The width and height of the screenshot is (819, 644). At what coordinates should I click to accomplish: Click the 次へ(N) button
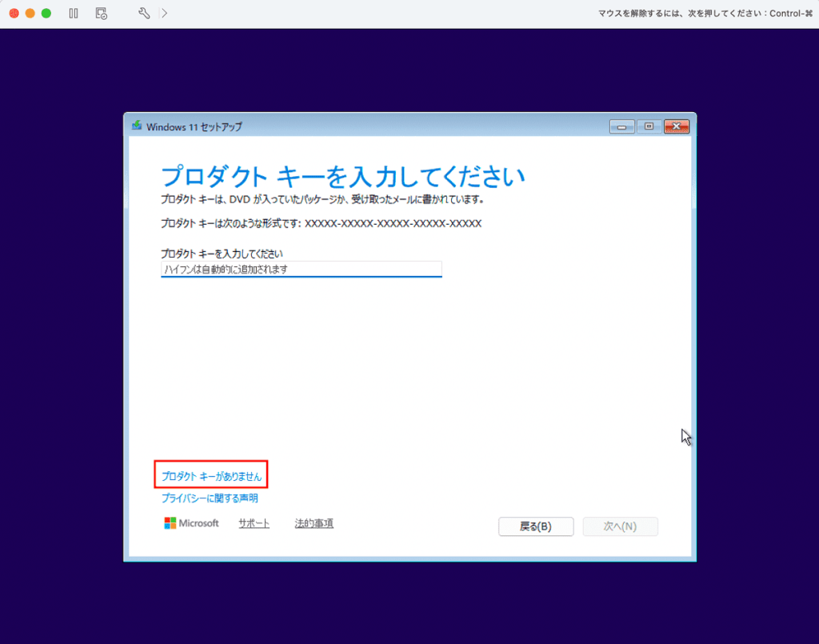[620, 526]
